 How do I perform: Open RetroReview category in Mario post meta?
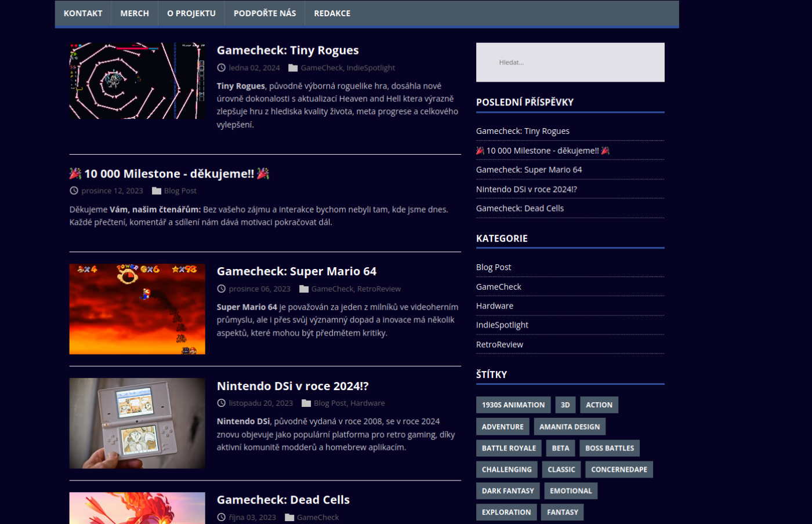pyautogui.click(x=379, y=289)
